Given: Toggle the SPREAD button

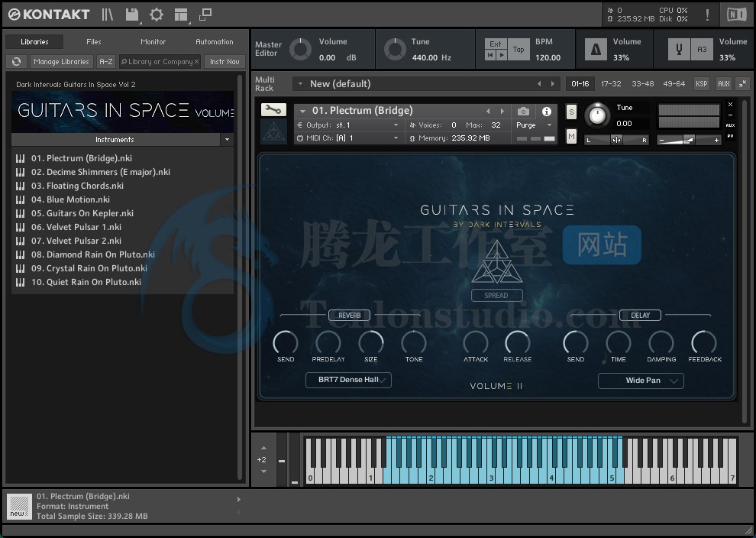Looking at the screenshot, I should [x=496, y=295].
